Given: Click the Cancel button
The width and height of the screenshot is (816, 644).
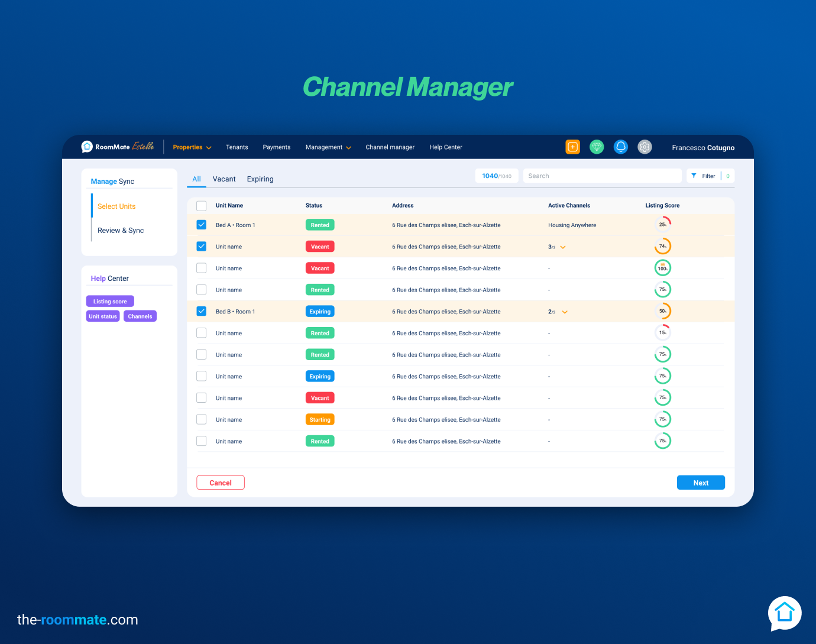Looking at the screenshot, I should (221, 483).
